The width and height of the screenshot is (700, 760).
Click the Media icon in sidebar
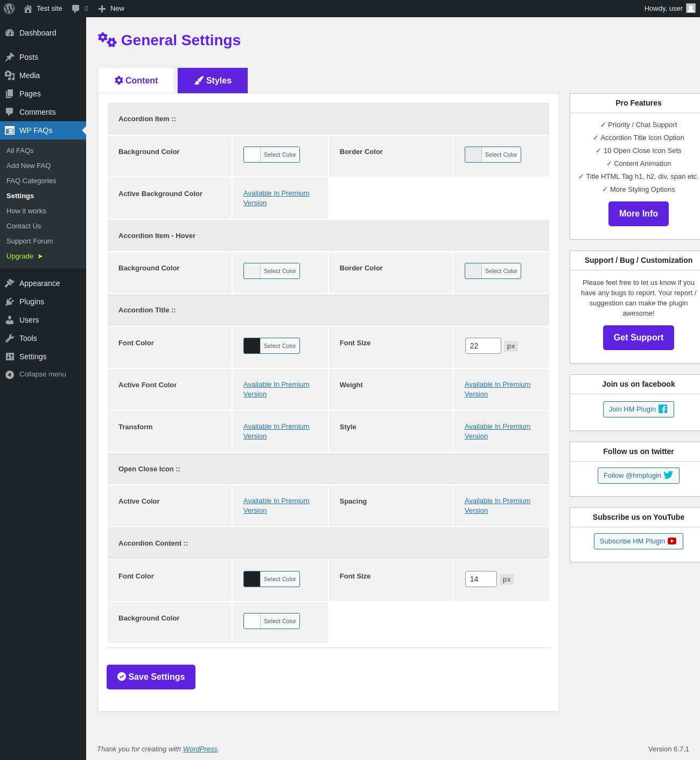tap(10, 75)
